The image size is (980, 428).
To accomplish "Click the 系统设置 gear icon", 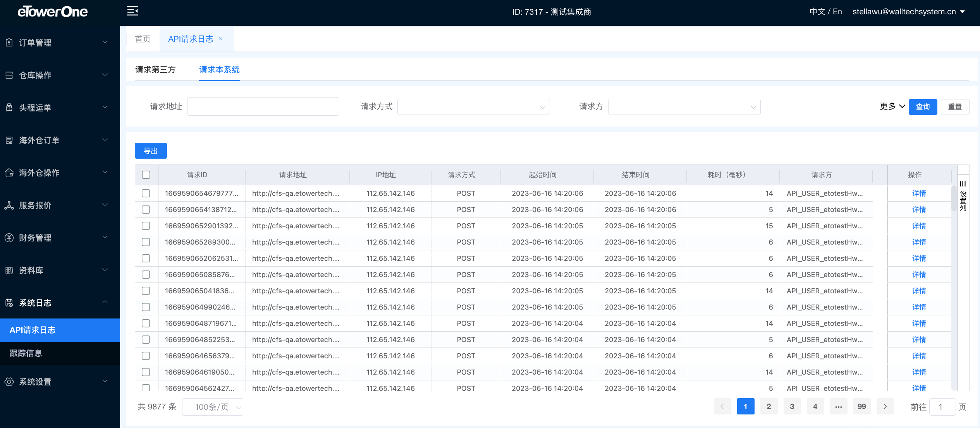I will 9,382.
